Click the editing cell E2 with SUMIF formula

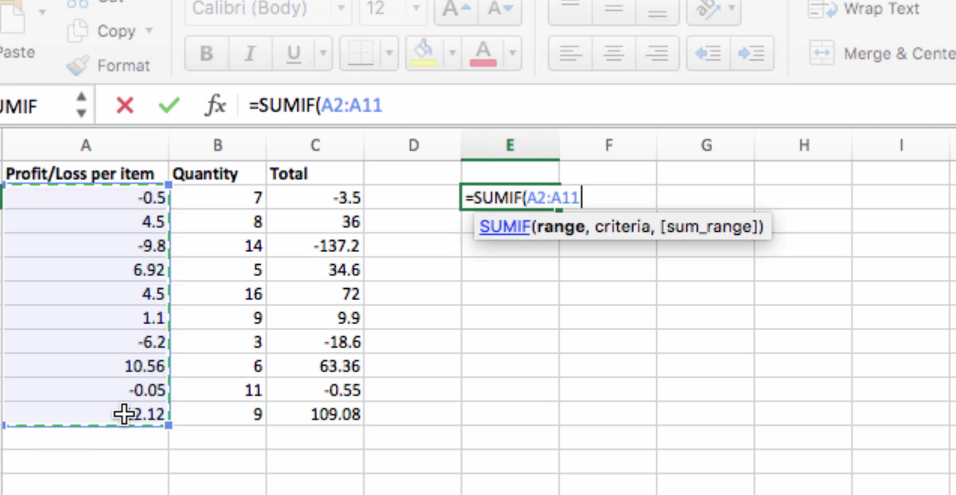[x=510, y=198]
